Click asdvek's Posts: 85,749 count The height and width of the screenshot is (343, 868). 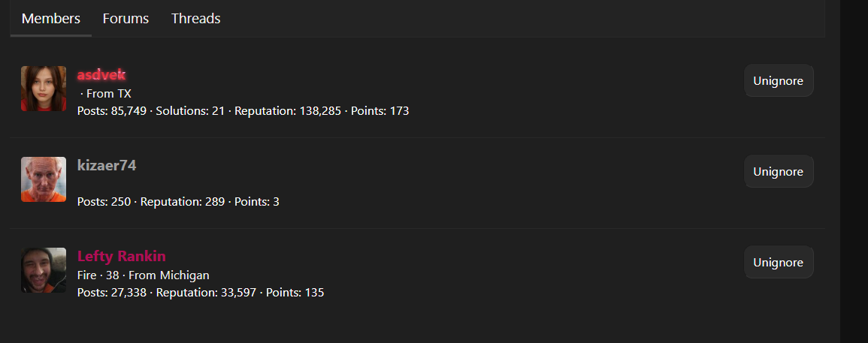pyautogui.click(x=112, y=111)
